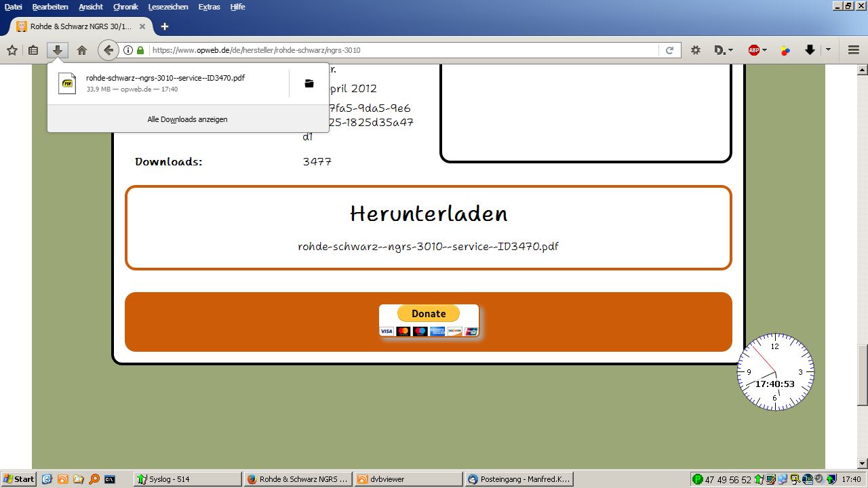This screenshot has height=488, width=868.
Task: Open the bookmarks list icon
Action: (33, 50)
